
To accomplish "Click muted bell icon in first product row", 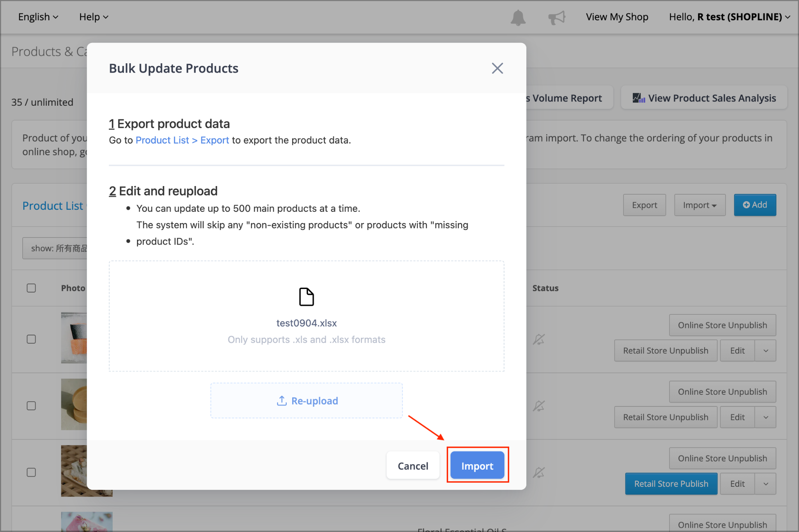I will (539, 339).
